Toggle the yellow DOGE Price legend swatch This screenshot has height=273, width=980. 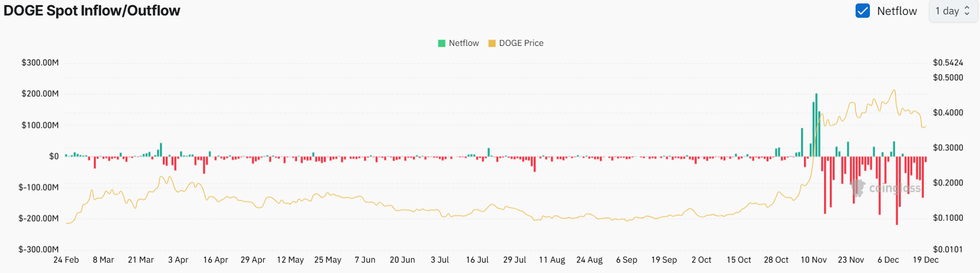[492, 43]
